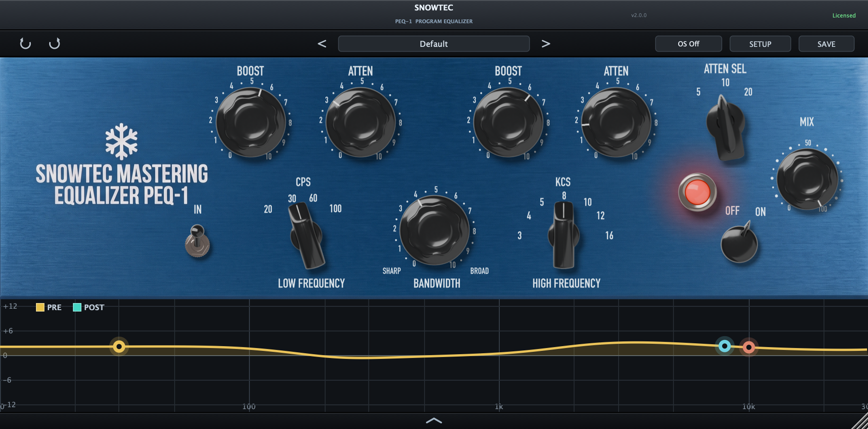Flip the IN toggle switch
This screenshot has width=868, height=429.
click(197, 241)
